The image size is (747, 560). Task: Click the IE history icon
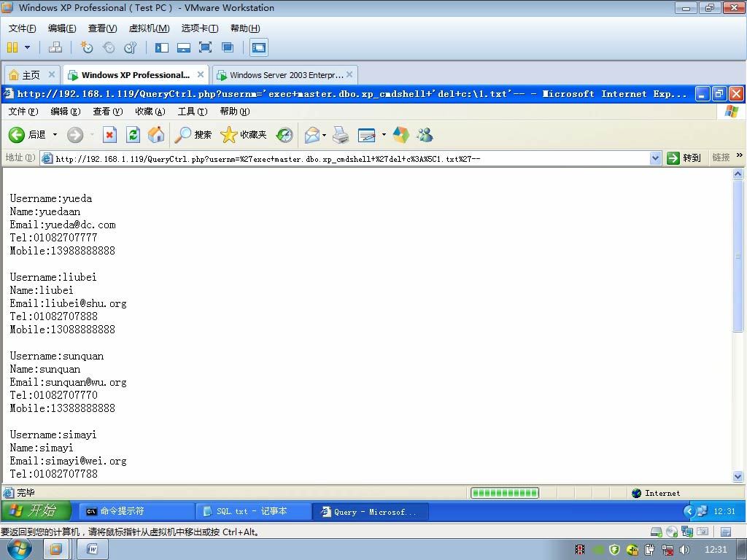click(x=285, y=135)
